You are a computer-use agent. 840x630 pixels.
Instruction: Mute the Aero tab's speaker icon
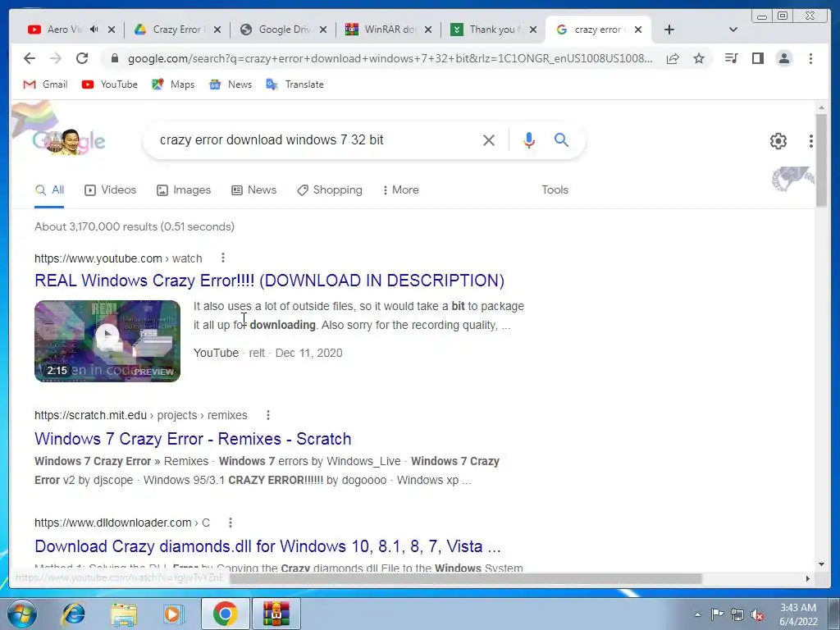tap(94, 30)
